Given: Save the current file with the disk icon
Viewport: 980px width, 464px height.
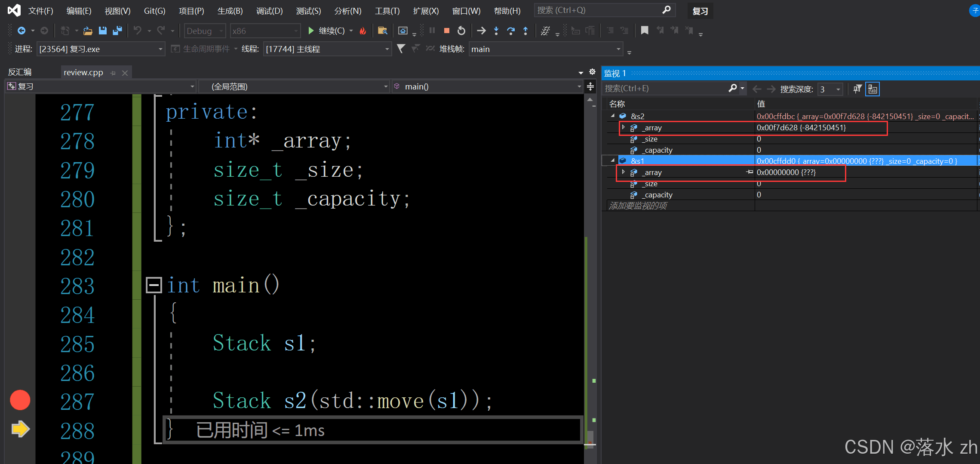Looking at the screenshot, I should (102, 31).
